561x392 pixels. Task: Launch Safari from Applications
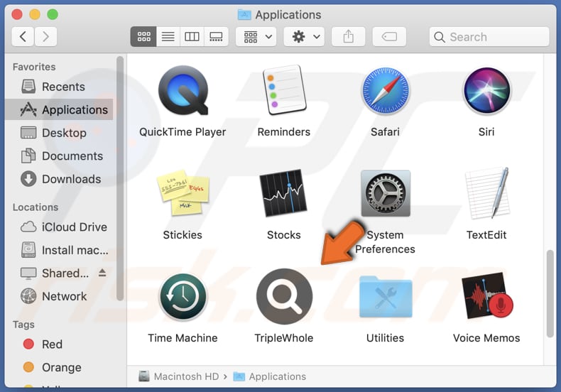tap(386, 90)
